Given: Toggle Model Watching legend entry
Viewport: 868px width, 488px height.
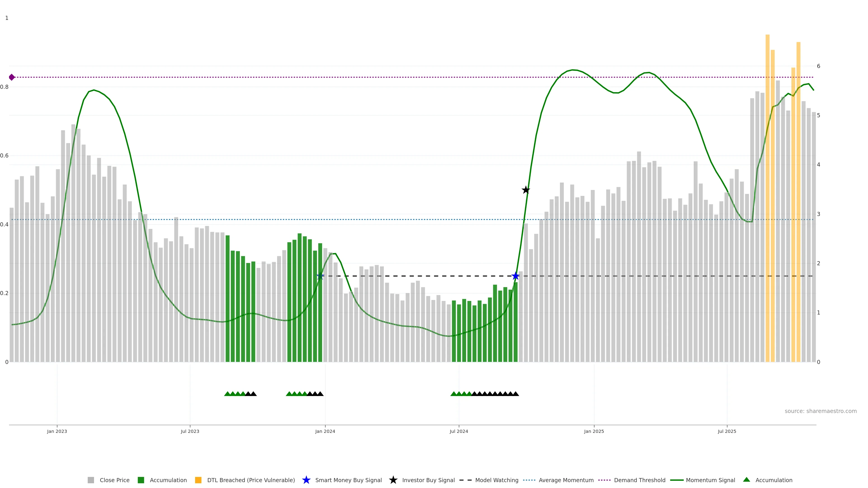Looking at the screenshot, I should click(496, 480).
